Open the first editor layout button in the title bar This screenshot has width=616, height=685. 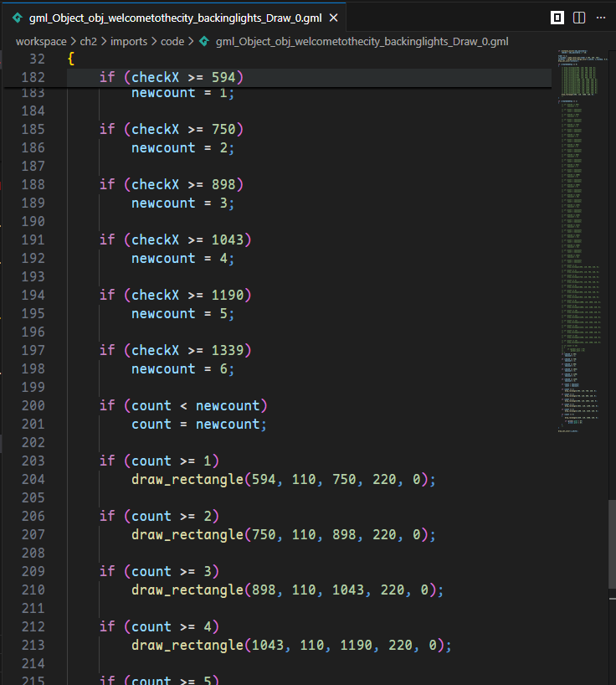click(x=557, y=18)
